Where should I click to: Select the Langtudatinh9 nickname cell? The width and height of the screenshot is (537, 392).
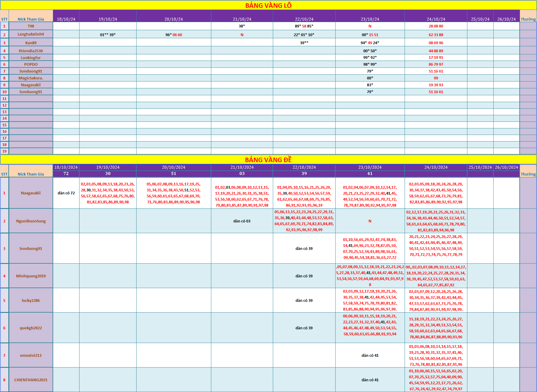click(31, 34)
